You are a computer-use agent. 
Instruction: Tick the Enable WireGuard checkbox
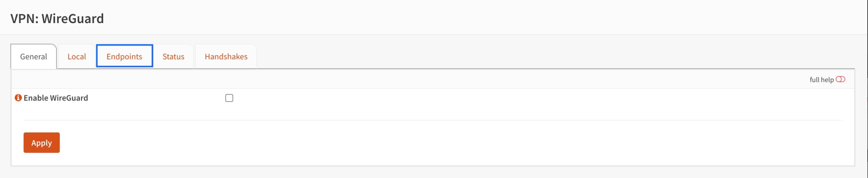click(x=229, y=98)
